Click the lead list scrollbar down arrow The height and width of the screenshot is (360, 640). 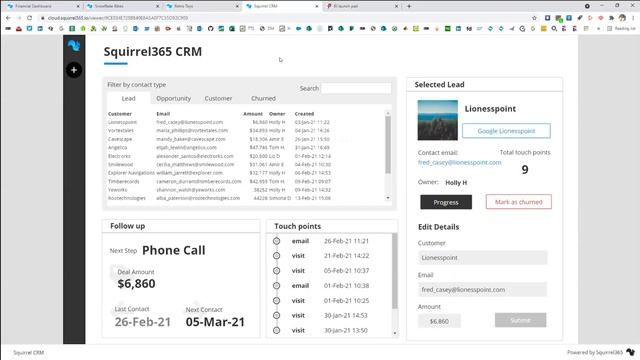(388, 198)
